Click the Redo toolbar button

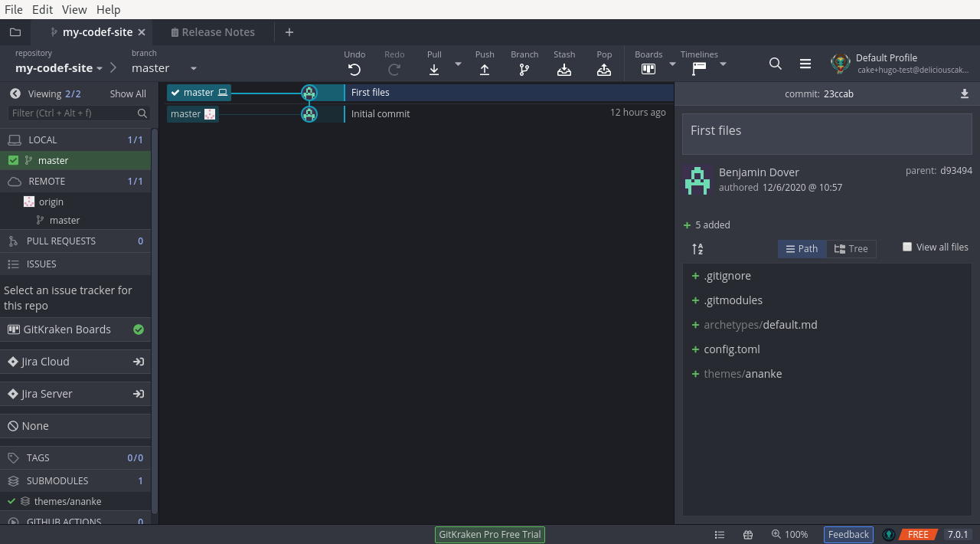click(x=394, y=63)
